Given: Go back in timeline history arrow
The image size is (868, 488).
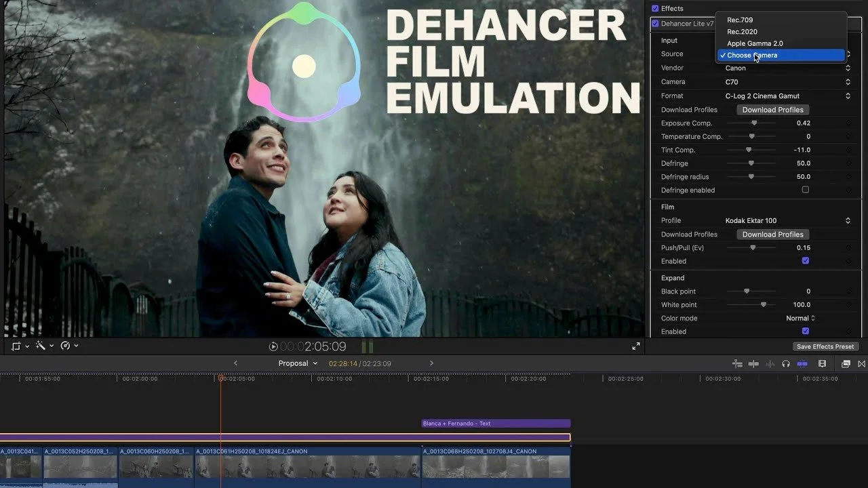Looking at the screenshot, I should [x=236, y=363].
